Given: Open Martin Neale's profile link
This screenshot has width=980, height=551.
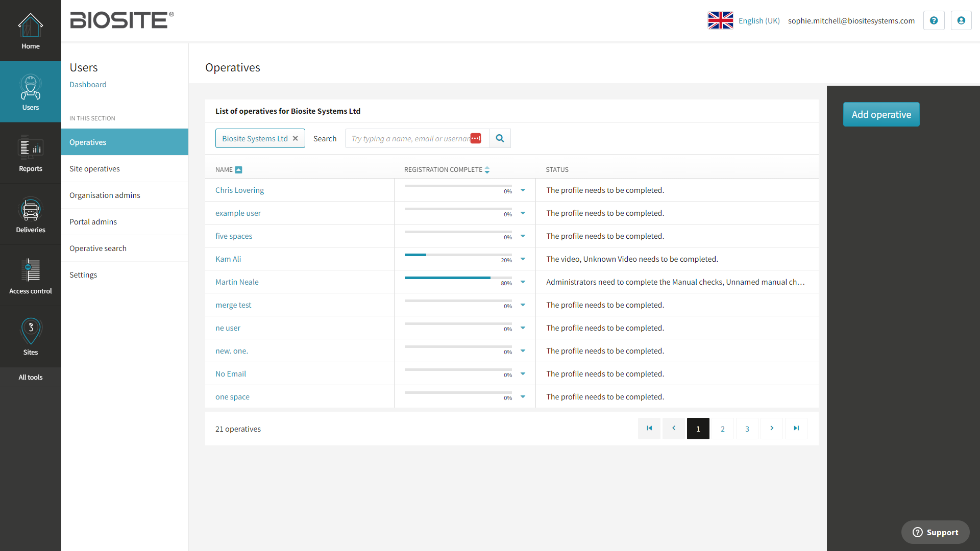Looking at the screenshot, I should [237, 282].
